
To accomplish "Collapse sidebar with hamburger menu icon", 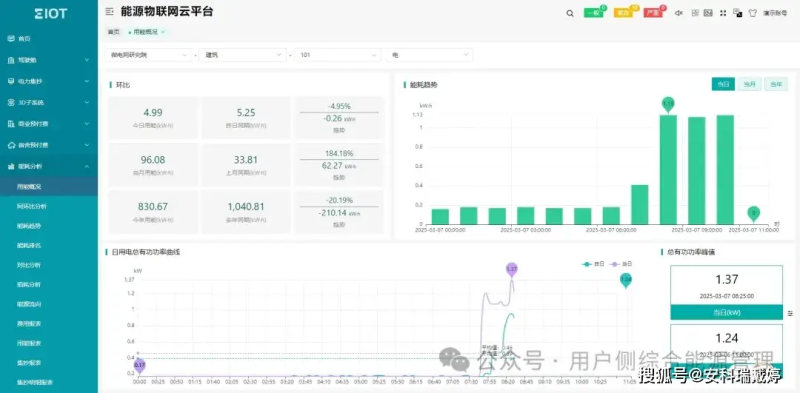I will [109, 11].
